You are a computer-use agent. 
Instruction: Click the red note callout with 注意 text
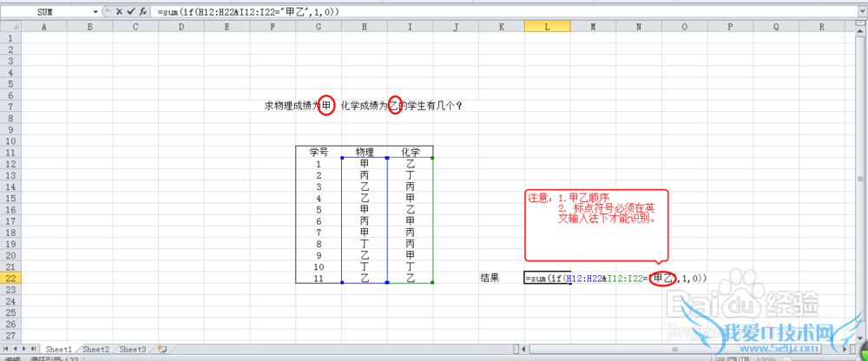pyautogui.click(x=597, y=224)
